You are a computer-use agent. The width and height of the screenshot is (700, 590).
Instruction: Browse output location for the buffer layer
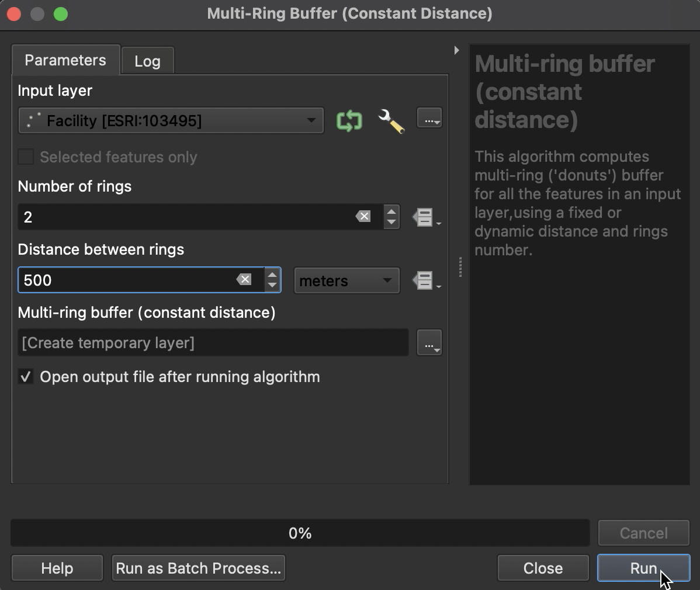pos(429,342)
